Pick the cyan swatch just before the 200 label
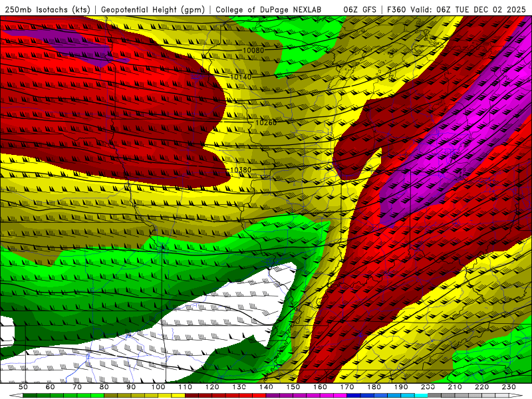 tap(421, 395)
